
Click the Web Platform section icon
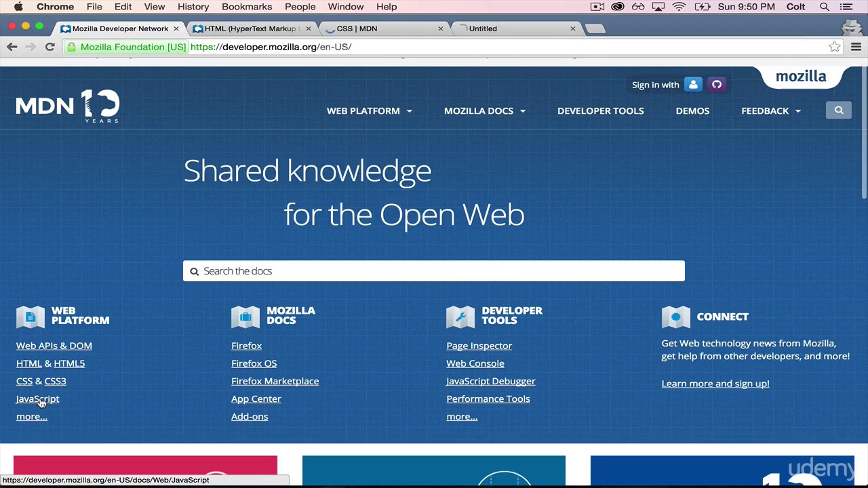[31, 317]
